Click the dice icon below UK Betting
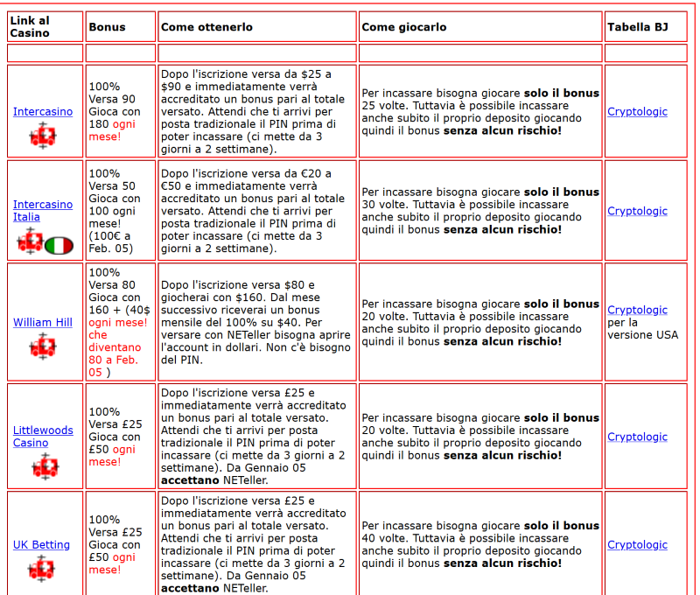Screen dimensions: 700x595 click(x=41, y=569)
